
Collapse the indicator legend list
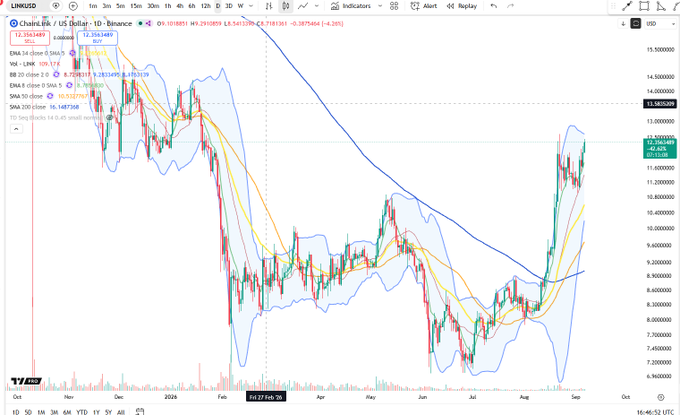click(x=16, y=129)
